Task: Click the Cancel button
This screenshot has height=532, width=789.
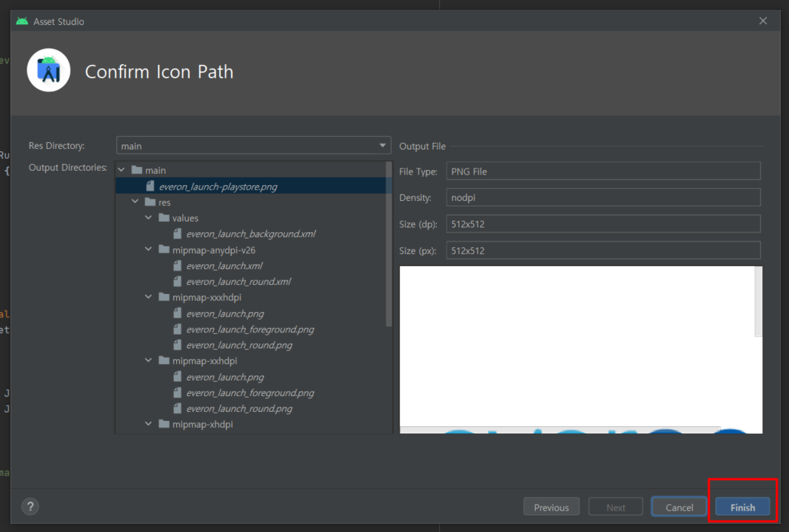Action: click(x=679, y=507)
